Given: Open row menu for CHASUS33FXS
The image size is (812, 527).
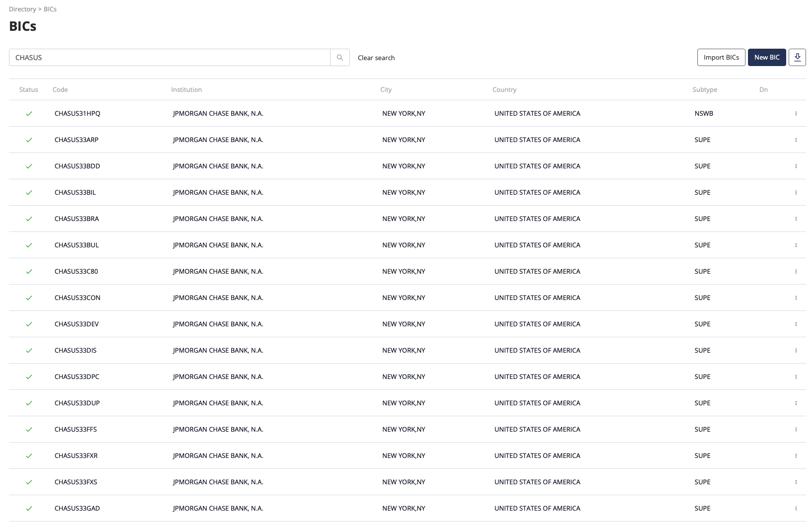Looking at the screenshot, I should click(796, 482).
